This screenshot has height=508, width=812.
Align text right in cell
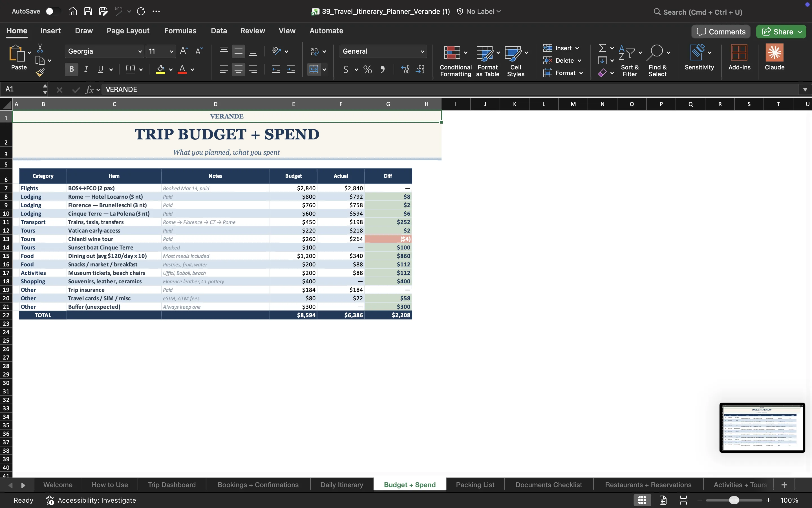pyautogui.click(x=253, y=69)
